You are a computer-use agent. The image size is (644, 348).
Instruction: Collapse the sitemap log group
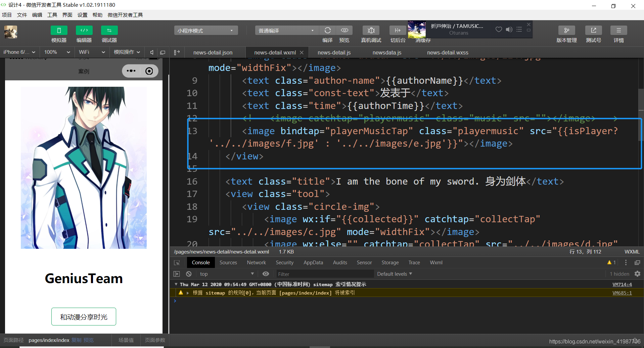176,284
